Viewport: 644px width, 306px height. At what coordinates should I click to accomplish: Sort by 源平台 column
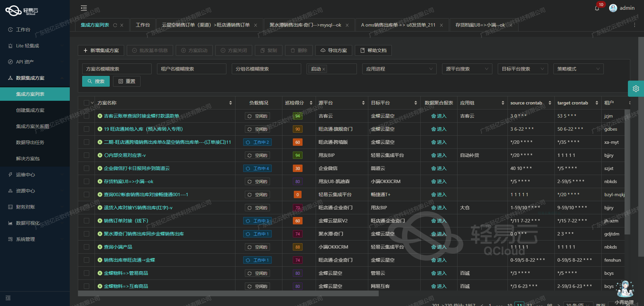pyautogui.click(x=363, y=103)
